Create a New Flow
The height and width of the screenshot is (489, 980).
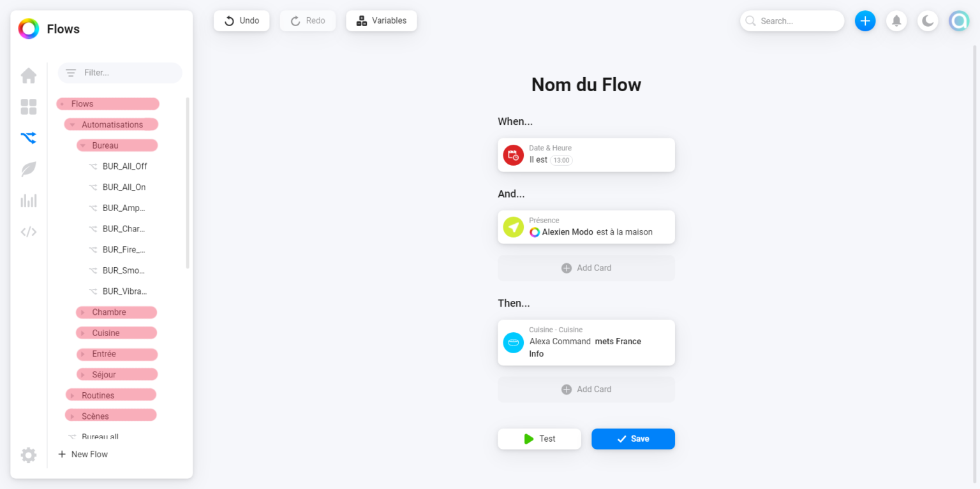82,454
